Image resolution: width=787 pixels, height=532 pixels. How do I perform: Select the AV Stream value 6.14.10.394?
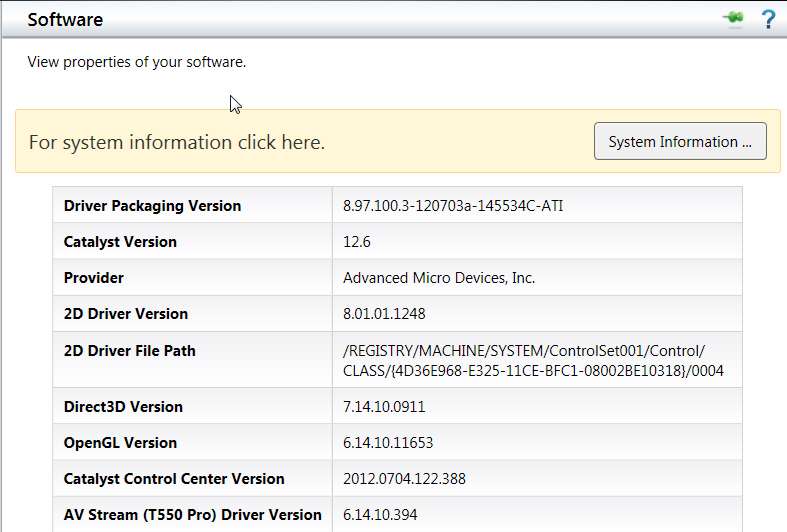(x=380, y=515)
